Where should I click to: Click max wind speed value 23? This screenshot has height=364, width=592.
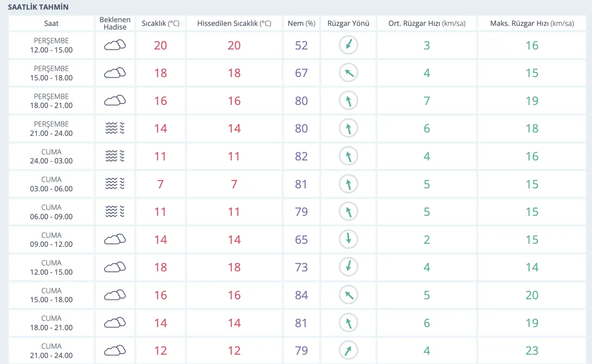pyautogui.click(x=532, y=351)
